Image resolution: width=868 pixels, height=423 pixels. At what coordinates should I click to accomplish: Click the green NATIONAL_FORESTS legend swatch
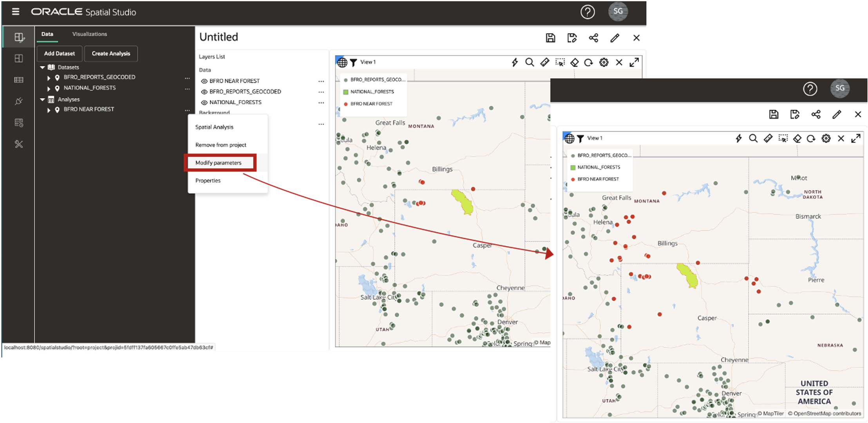point(345,92)
